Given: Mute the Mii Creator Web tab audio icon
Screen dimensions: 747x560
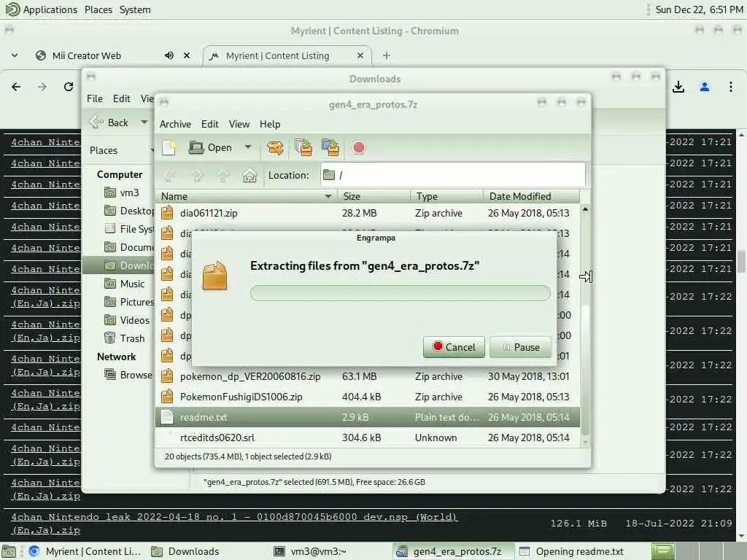Looking at the screenshot, I should click(x=169, y=55).
